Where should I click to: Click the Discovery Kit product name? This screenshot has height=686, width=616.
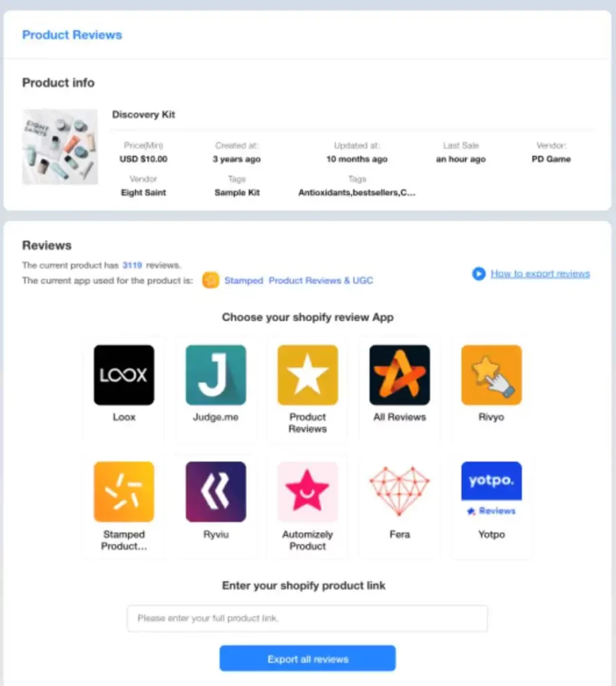point(143,115)
